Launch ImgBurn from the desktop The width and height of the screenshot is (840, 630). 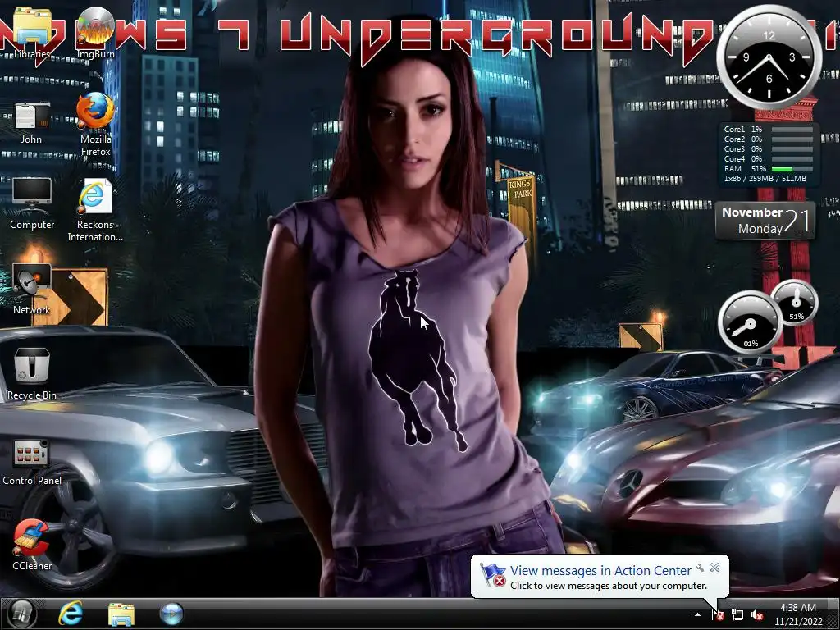(95, 33)
